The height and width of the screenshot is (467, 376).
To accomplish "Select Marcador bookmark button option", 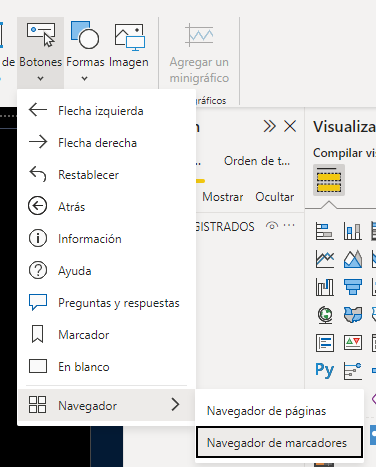I will 106,335.
